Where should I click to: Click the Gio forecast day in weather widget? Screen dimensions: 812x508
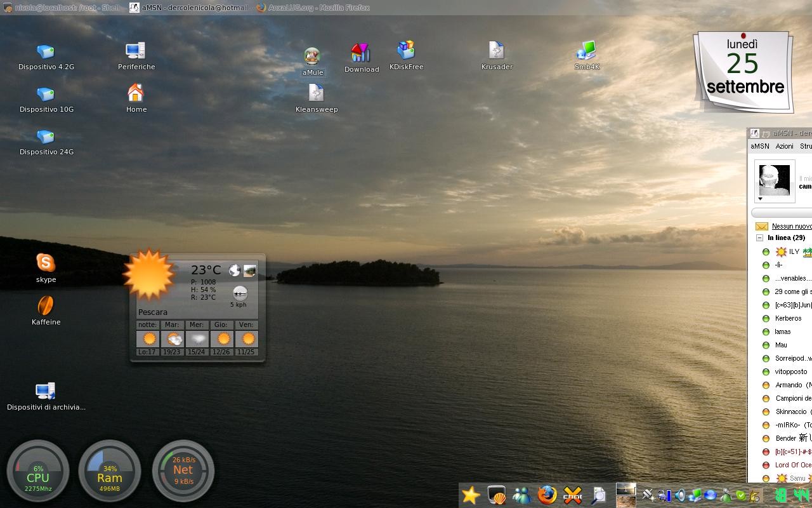point(221,338)
